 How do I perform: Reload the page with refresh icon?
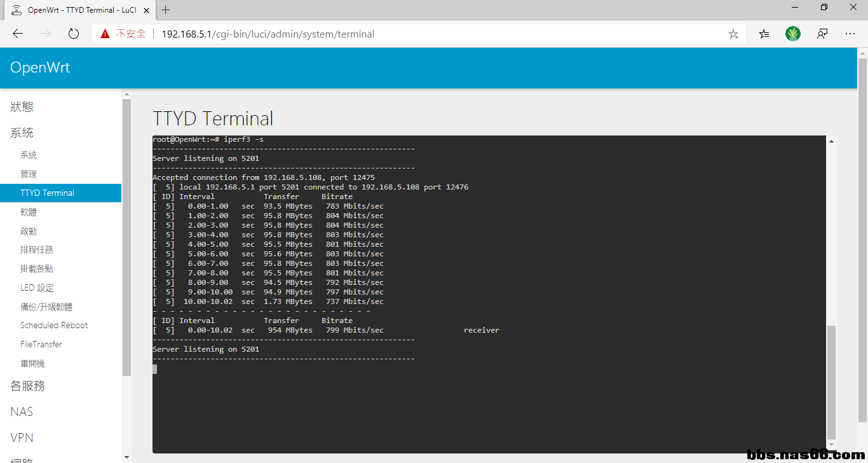pyautogui.click(x=74, y=34)
